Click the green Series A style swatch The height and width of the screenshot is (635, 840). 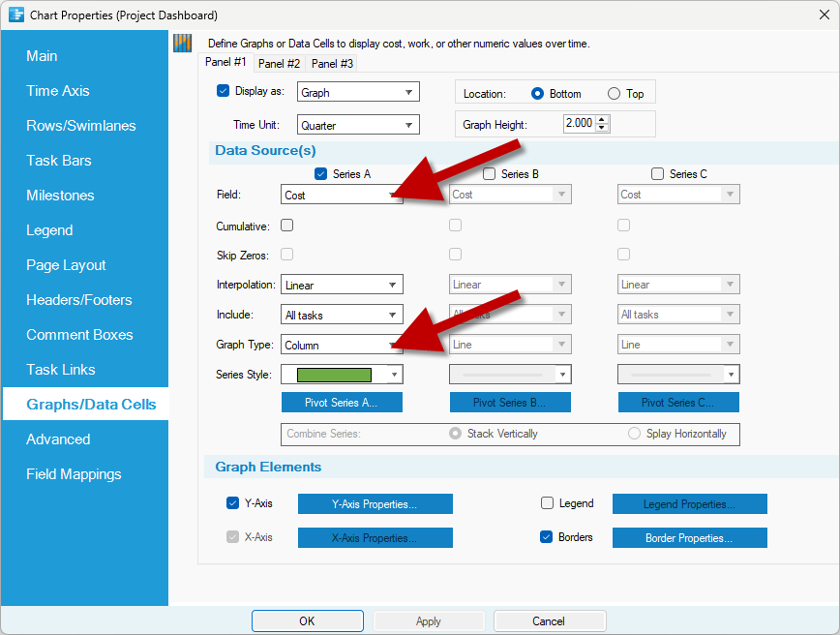click(334, 375)
